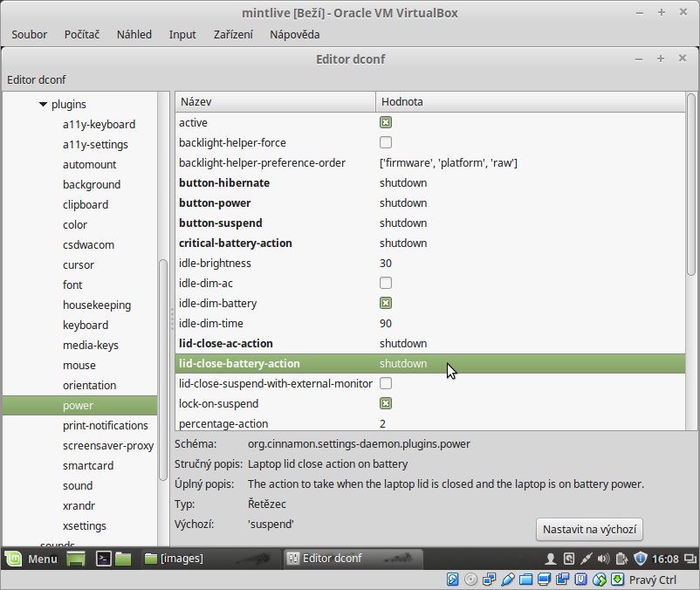The width and height of the screenshot is (700, 590).
Task: Click VirtualBox keyboard capture arrow indicator
Action: click(617, 580)
